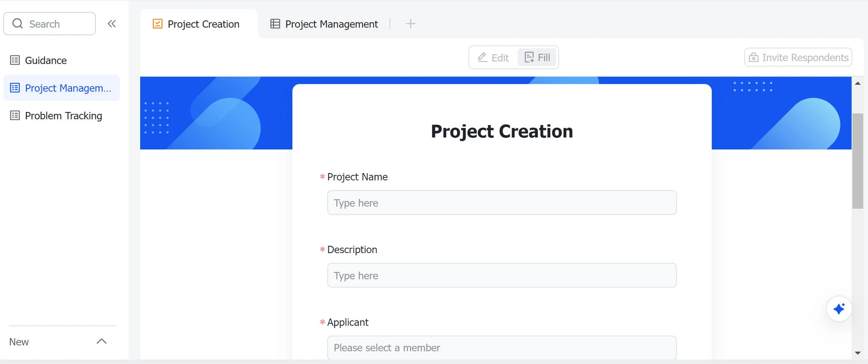Click the Problem Tracking table icon
The height and width of the screenshot is (364, 868).
click(x=15, y=116)
